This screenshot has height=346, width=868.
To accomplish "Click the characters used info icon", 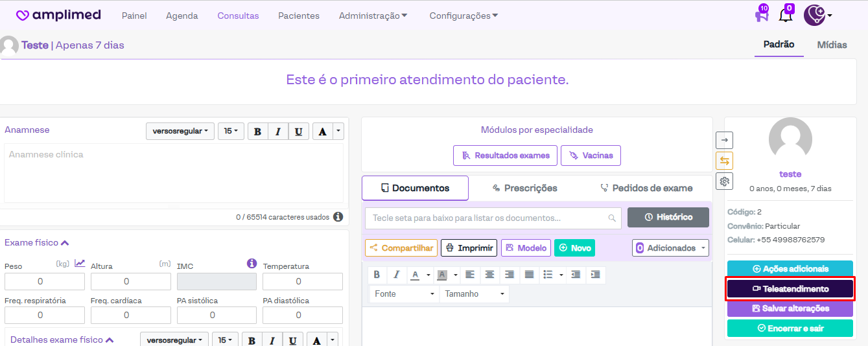I will click(x=338, y=217).
